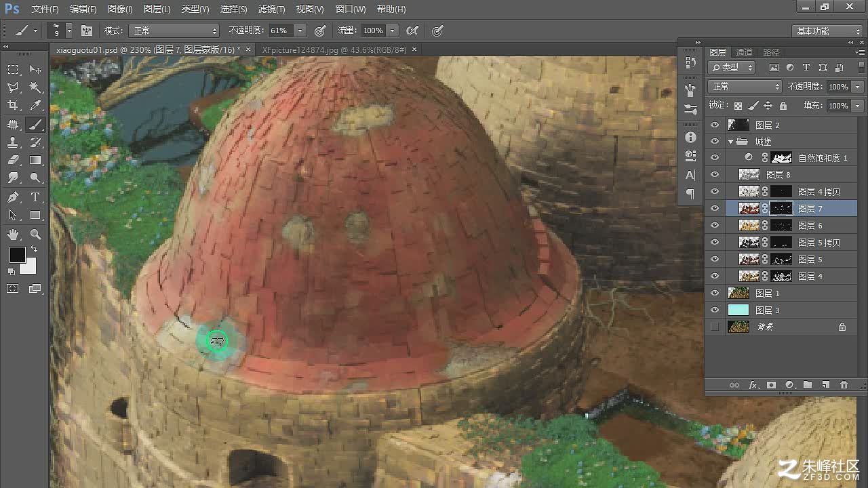Switch to the 通道 panel tab
The width and height of the screenshot is (868, 488).
[744, 52]
